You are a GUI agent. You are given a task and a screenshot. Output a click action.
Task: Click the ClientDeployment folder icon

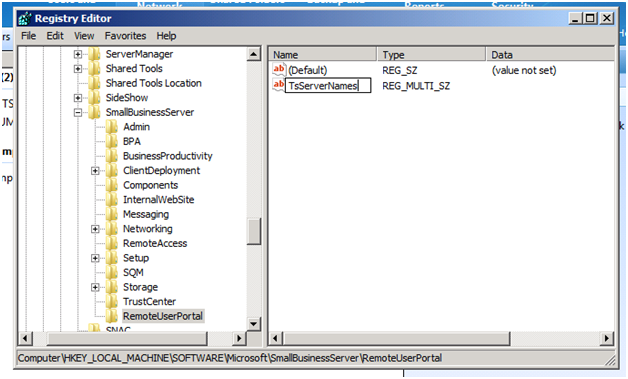(x=112, y=170)
